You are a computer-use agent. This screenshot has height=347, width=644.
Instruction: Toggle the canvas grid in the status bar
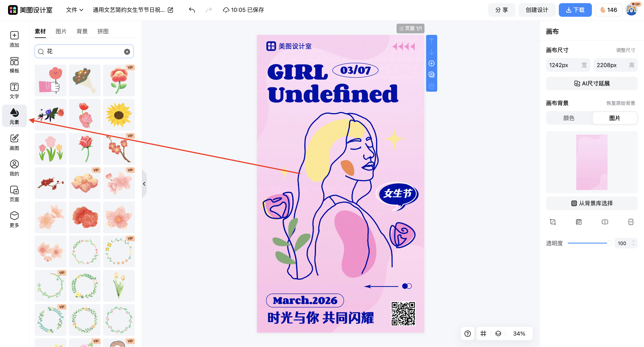click(x=483, y=333)
